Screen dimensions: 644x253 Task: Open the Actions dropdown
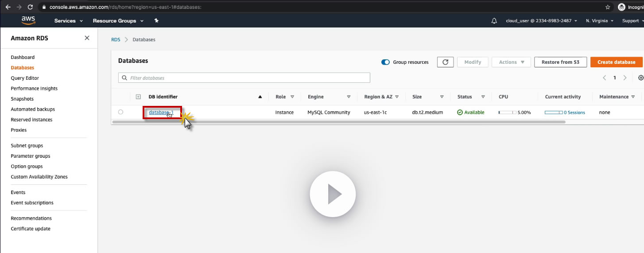[511, 62]
